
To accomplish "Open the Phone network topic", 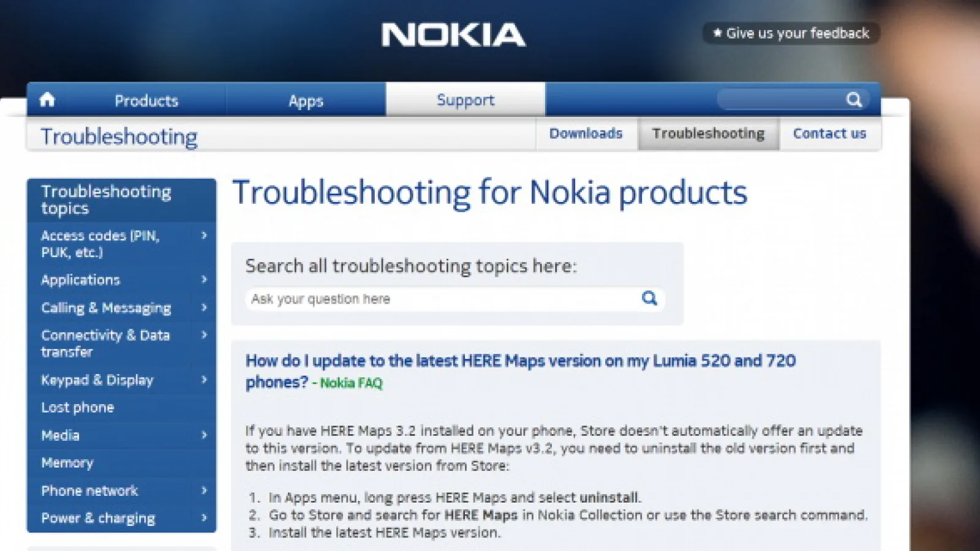I will [89, 490].
